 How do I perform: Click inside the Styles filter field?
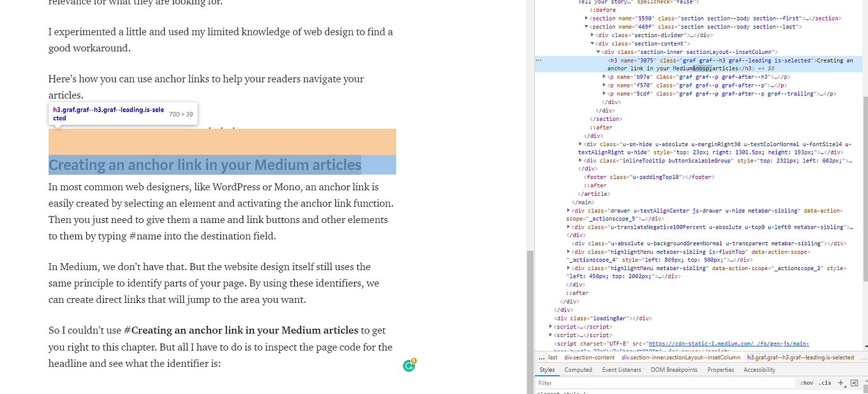tap(620, 383)
